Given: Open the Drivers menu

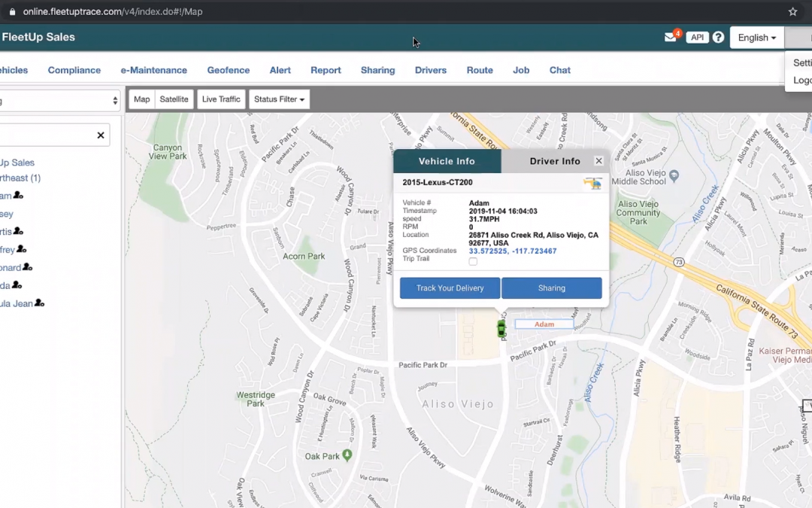Looking at the screenshot, I should click(430, 70).
